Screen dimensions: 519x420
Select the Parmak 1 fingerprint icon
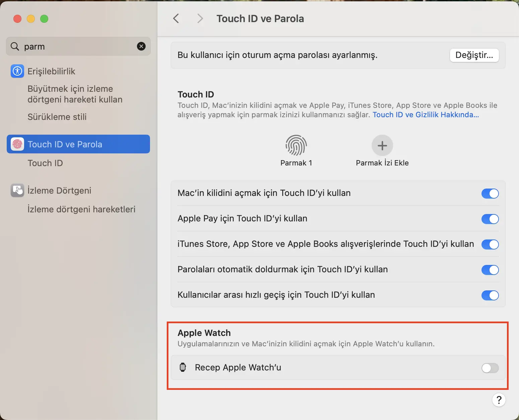296,145
